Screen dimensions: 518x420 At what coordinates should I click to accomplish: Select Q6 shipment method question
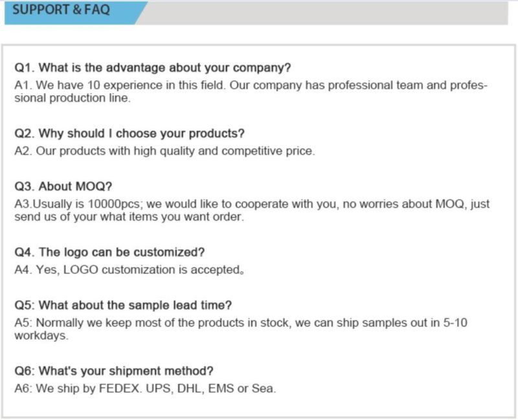click(114, 371)
